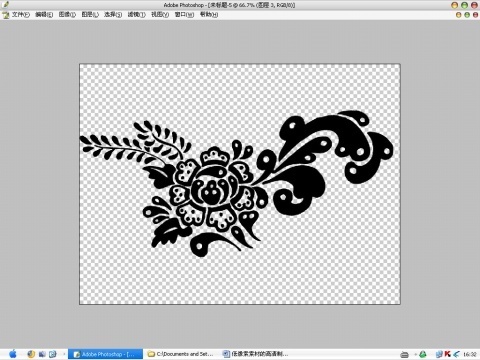Click the 16:32 system clock

click(x=470, y=354)
